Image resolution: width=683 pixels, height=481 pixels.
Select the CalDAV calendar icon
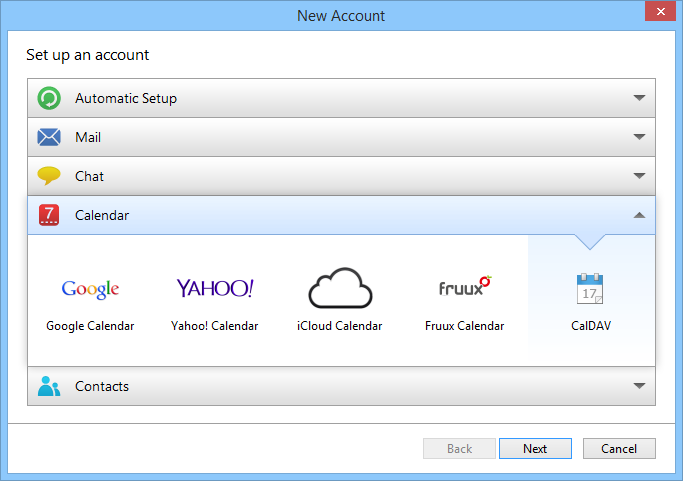(590, 289)
